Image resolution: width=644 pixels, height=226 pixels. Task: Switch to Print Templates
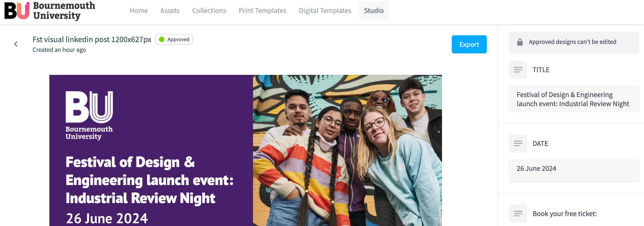[x=262, y=10]
